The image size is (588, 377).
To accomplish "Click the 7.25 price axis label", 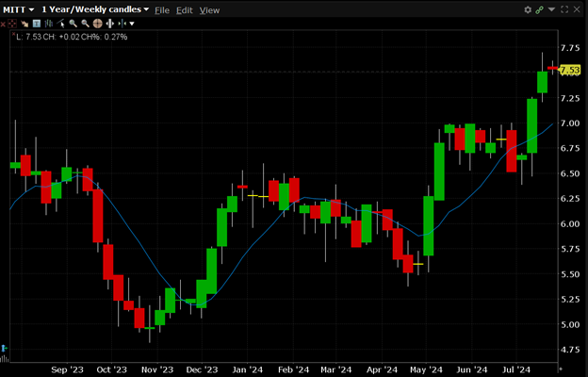I will point(569,98).
